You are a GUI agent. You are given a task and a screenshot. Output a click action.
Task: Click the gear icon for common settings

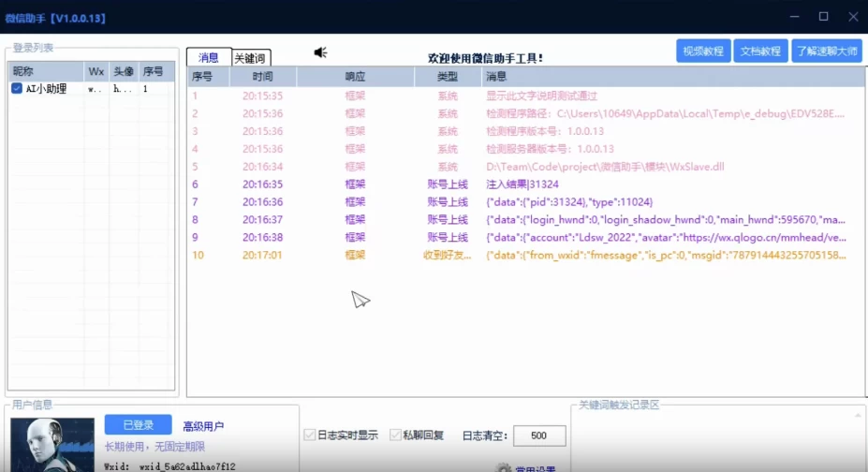(503, 467)
